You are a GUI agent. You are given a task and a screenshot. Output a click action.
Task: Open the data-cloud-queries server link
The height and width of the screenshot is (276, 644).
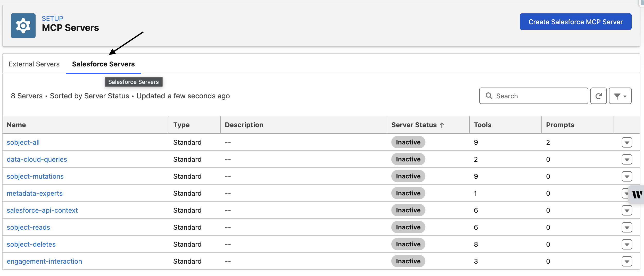(37, 159)
